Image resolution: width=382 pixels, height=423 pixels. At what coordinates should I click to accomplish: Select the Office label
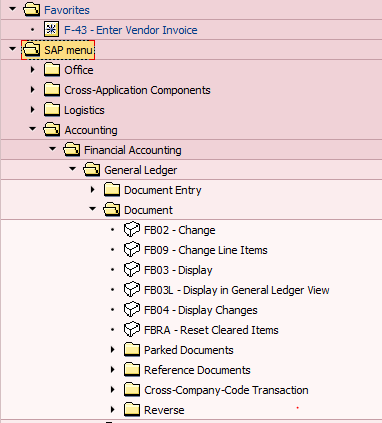tap(79, 70)
